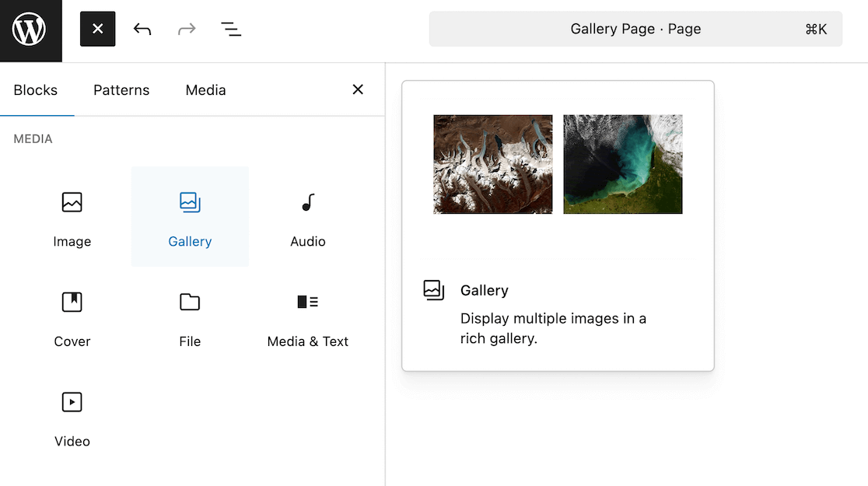
Task: Select the File block
Action: click(190, 317)
